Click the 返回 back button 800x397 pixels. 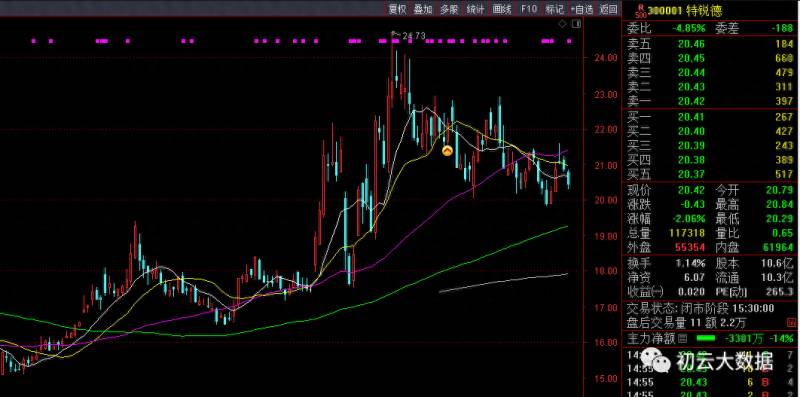point(608,9)
